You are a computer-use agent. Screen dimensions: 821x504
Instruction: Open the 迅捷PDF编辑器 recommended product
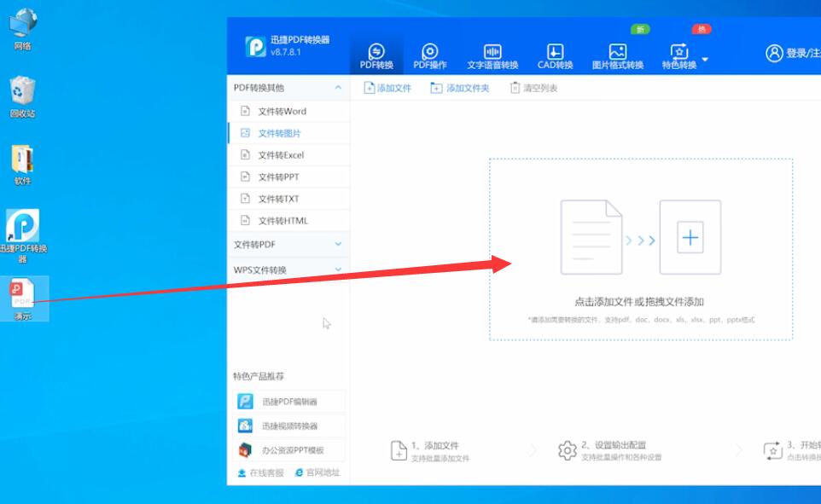tap(289, 402)
